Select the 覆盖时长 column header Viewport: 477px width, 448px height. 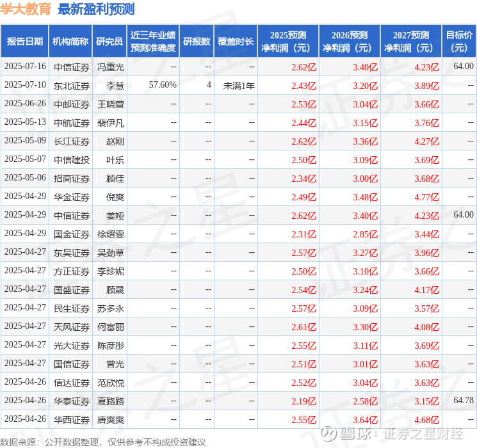point(236,42)
